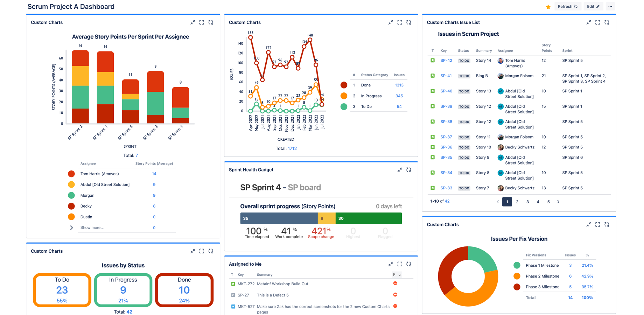Collapse the Average Story Points gadget
This screenshot has width=644, height=315.
coord(192,22)
